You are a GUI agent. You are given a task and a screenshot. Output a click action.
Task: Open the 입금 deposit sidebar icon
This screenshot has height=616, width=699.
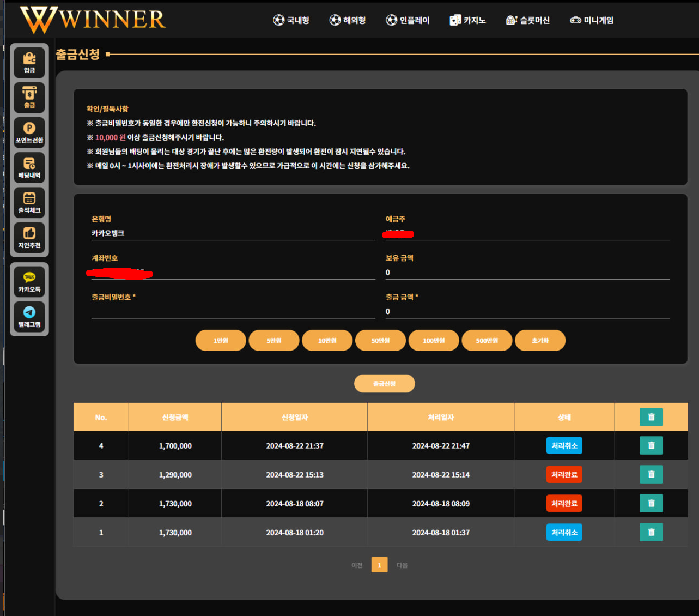(29, 63)
